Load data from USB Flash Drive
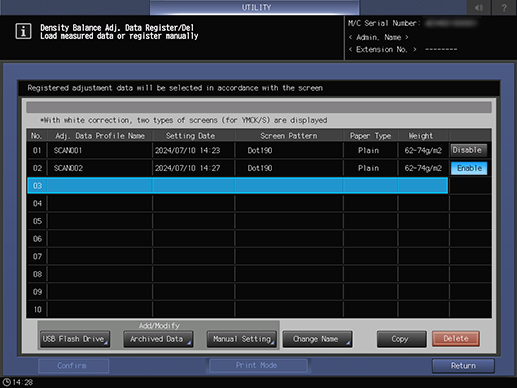Screen dimensions: 517x388 coord(75,339)
